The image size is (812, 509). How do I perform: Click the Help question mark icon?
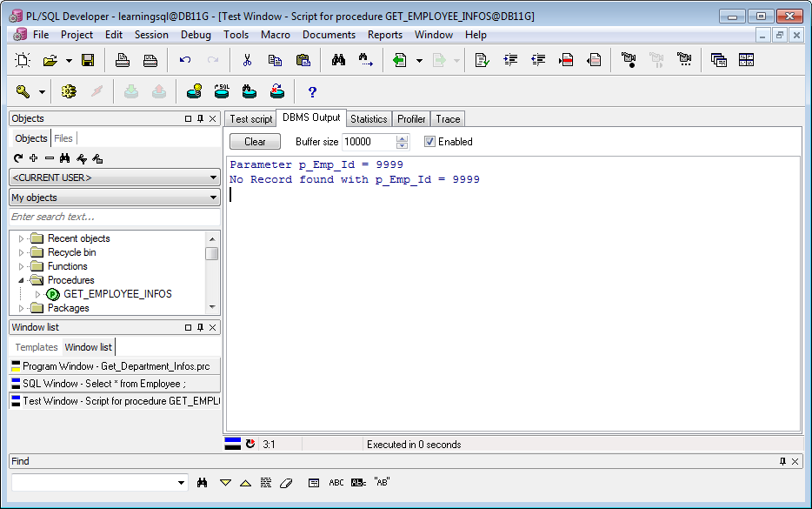click(312, 92)
